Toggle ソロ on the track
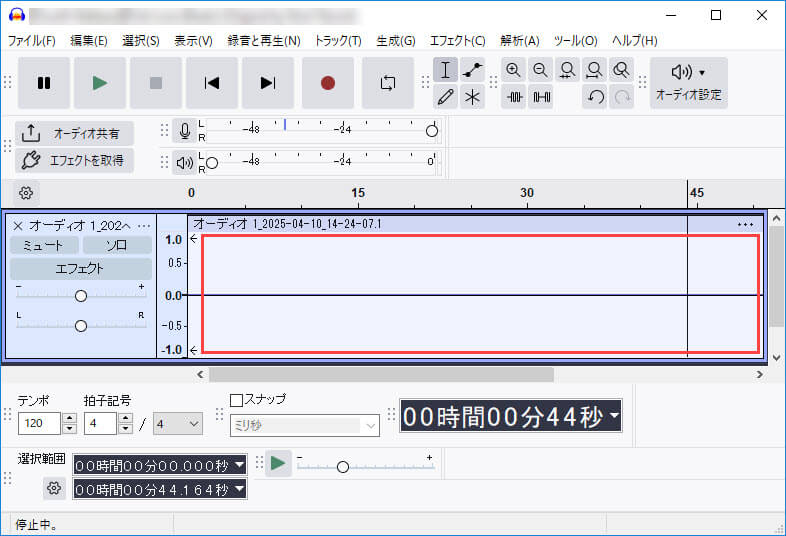786x536 pixels. [117, 245]
